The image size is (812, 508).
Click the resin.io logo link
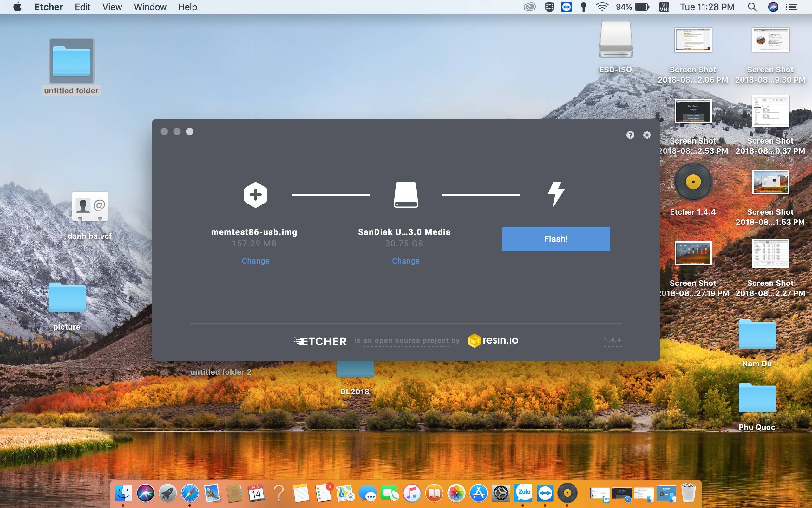(x=493, y=340)
